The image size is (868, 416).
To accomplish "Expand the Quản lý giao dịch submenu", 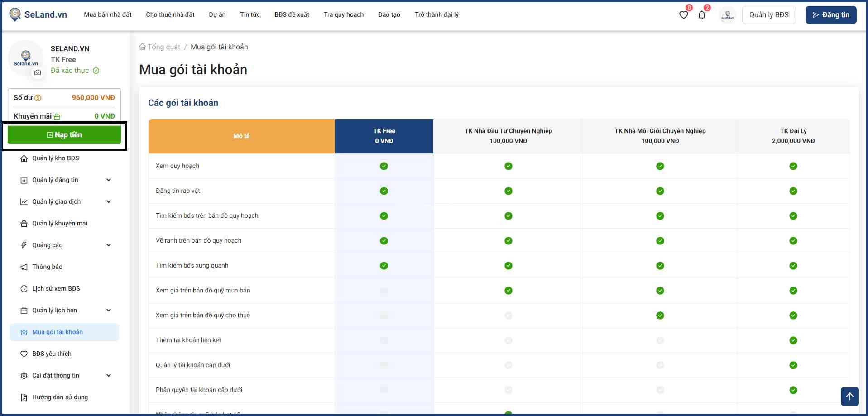I will [x=109, y=201].
